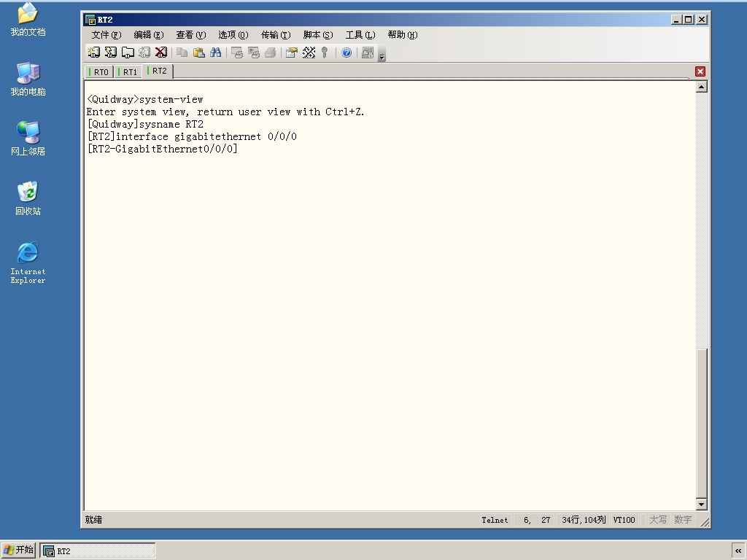Minimize the RT2 window
Screen dimensions: 747x560
point(676,20)
